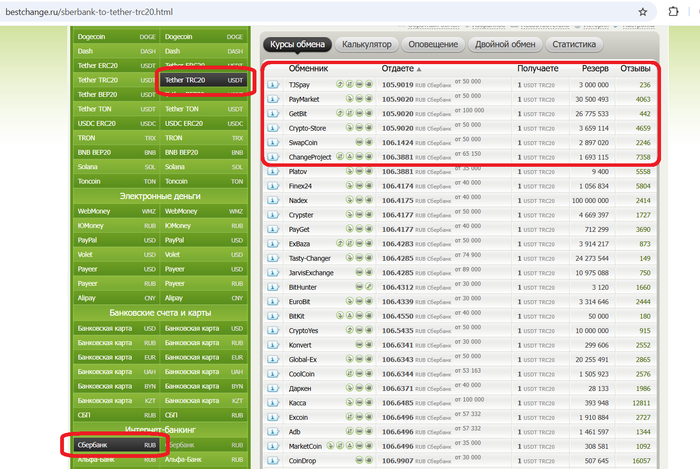Image resolution: width=700 pixels, height=469 pixels.
Task: View the 7358 reviews for ChangeProject
Action: point(643,157)
